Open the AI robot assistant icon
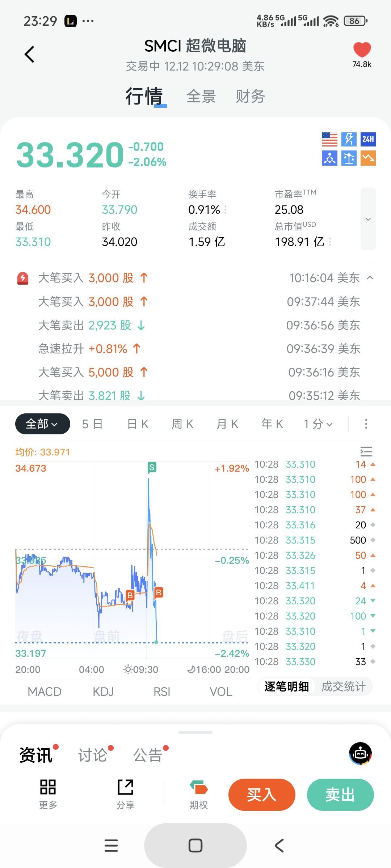Screen dimensions: 391x868 [x=360, y=753]
